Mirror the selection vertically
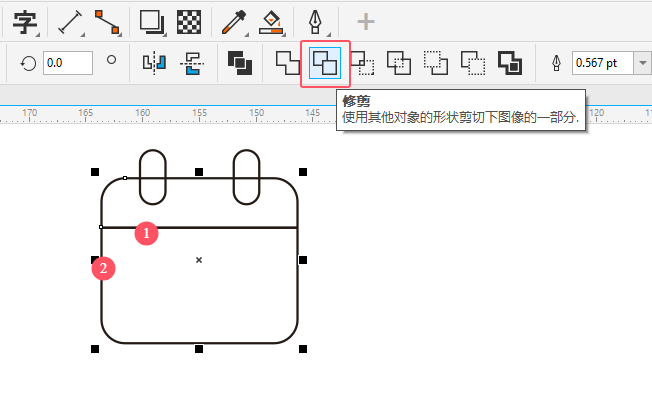Screen dimensions: 652x402 [192, 63]
